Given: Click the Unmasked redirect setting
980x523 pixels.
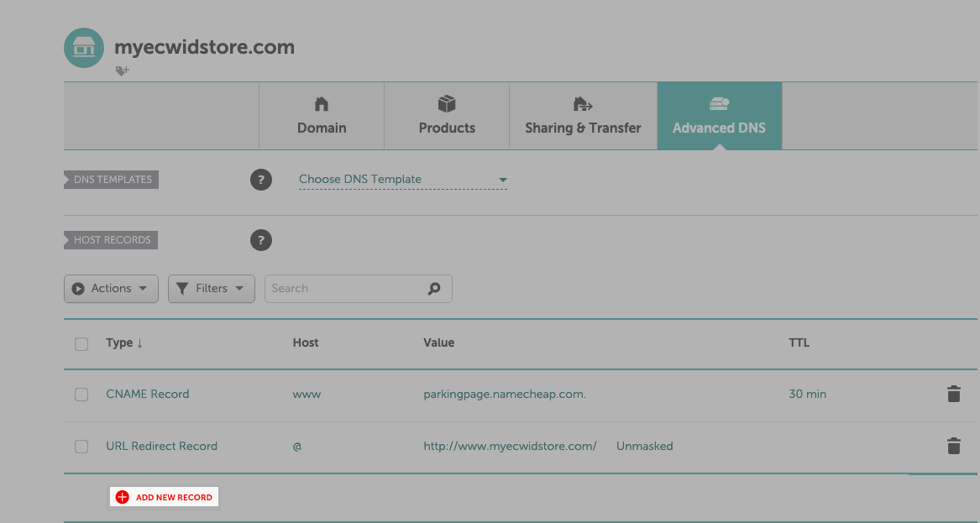Looking at the screenshot, I should [x=644, y=446].
